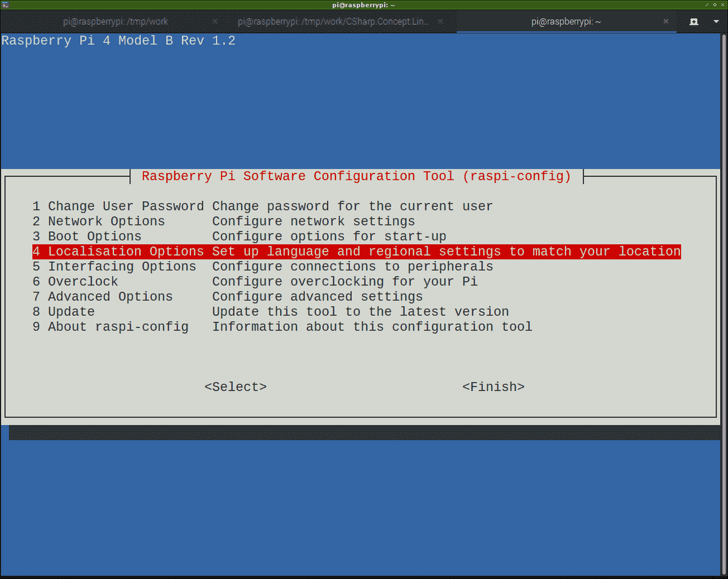Switch to the /tmp/work/CSharp.Concept tab
This screenshot has height=579, width=728.
click(x=342, y=21)
